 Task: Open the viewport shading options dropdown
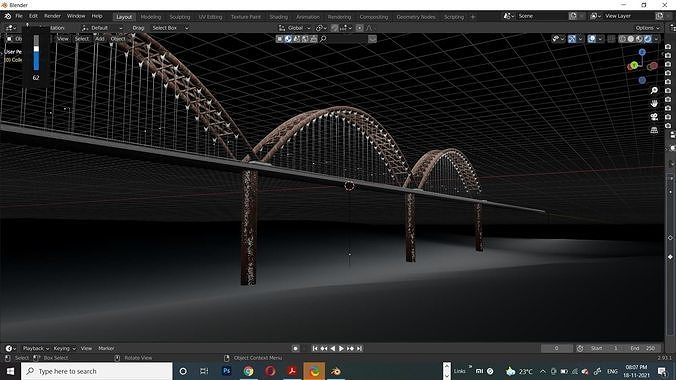pos(656,39)
